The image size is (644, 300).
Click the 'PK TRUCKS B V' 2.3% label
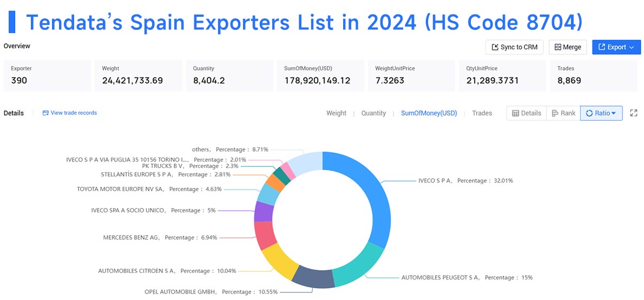click(x=190, y=166)
